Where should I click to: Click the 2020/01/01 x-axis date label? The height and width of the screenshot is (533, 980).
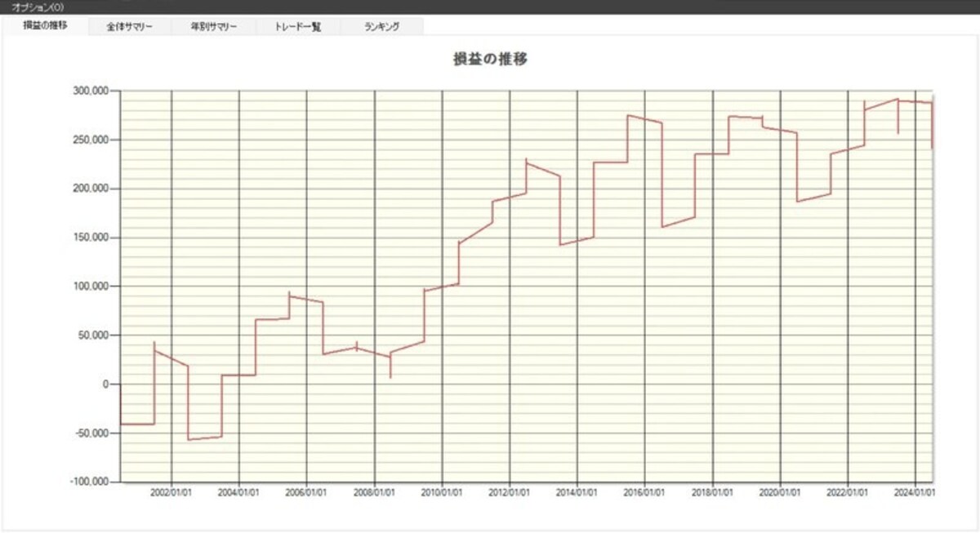tap(781, 493)
